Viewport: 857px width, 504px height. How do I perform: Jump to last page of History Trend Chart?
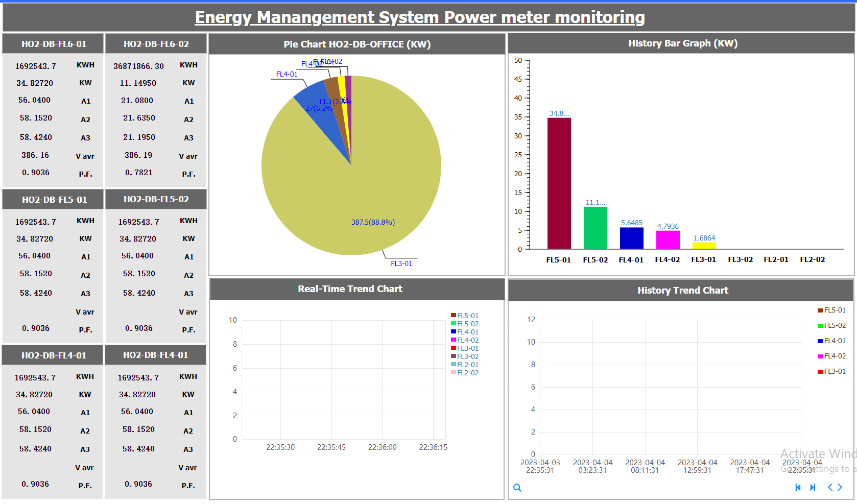tap(813, 488)
